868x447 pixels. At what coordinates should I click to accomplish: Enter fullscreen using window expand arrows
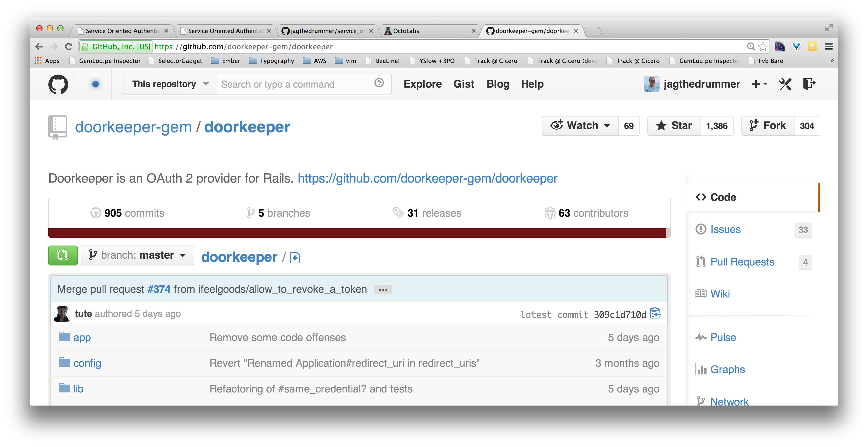pos(829,28)
